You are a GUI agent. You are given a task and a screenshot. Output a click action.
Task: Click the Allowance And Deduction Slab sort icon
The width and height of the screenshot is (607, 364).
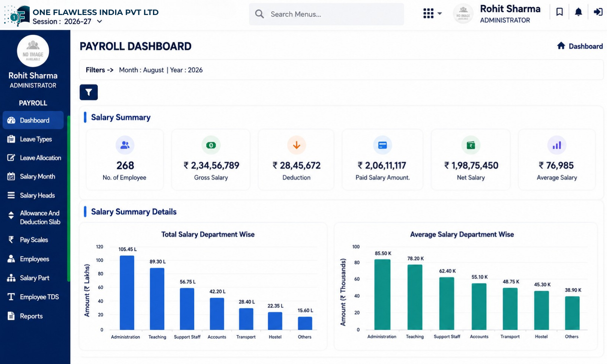click(11, 215)
